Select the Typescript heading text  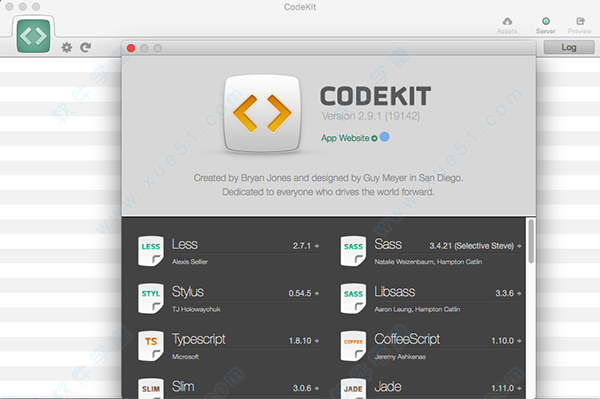(x=199, y=339)
